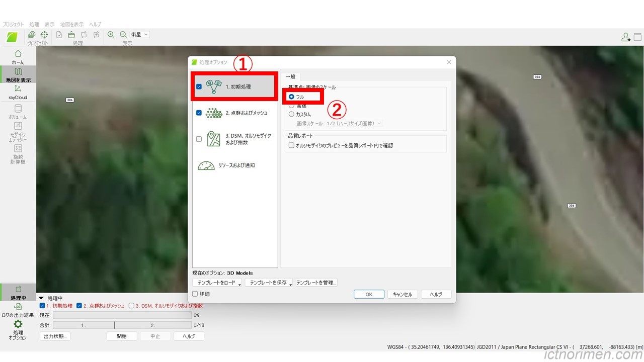Switch to 地図を表示 map view

pos(18,75)
